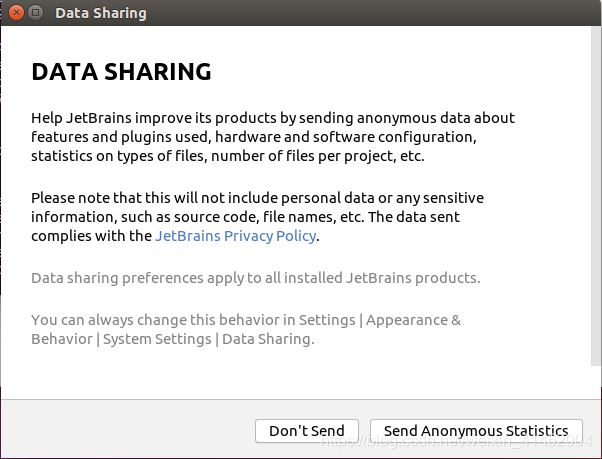Close the Data Sharing dialog window

(16, 13)
